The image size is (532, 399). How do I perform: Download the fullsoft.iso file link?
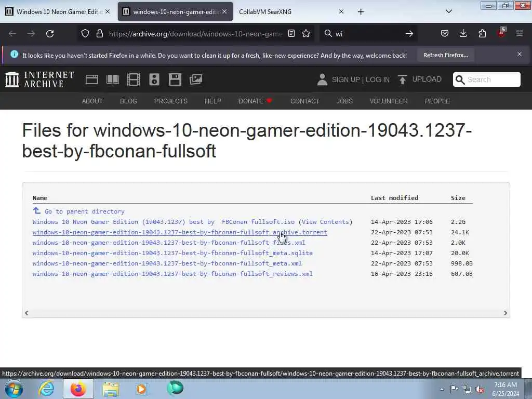click(x=164, y=222)
